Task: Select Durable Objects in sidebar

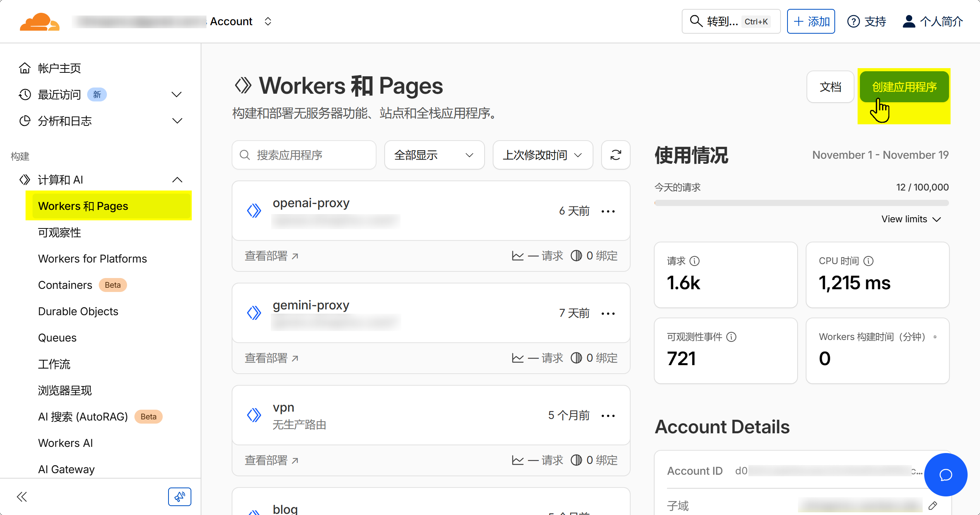Action: pyautogui.click(x=78, y=311)
